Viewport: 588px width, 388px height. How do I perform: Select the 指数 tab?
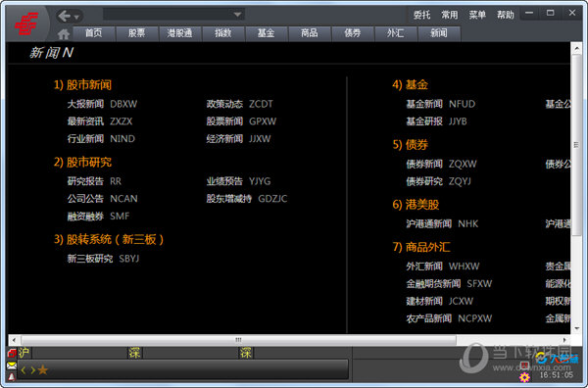point(222,33)
